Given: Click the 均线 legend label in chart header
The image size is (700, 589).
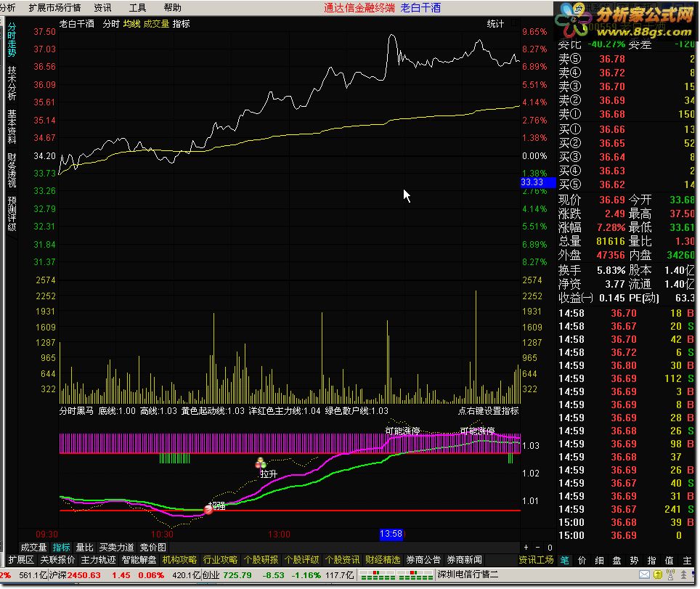Looking at the screenshot, I should click(x=131, y=24).
